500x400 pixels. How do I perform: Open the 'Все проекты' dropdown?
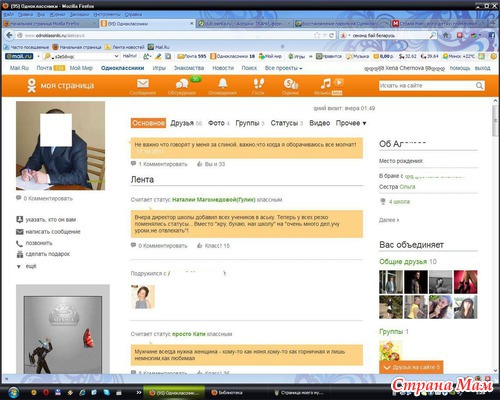283,68
